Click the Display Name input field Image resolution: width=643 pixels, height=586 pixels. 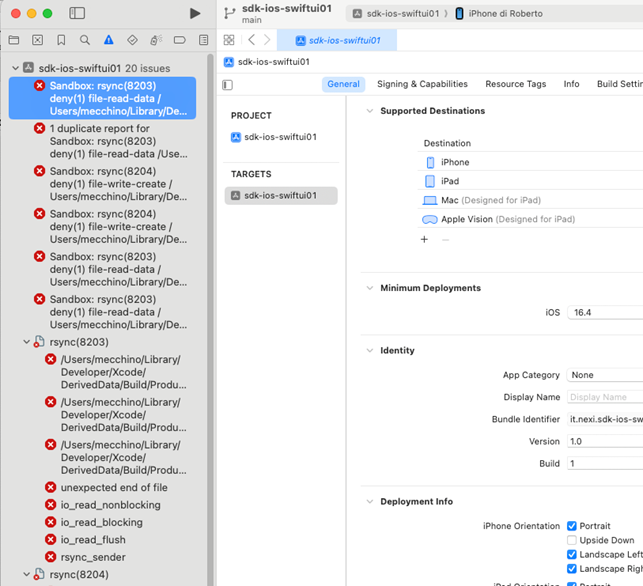(x=605, y=397)
